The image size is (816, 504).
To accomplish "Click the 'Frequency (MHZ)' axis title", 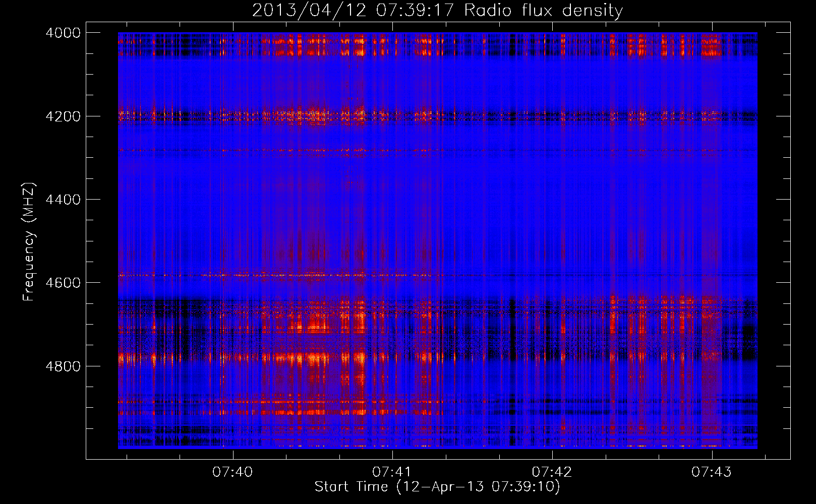I will point(29,242).
